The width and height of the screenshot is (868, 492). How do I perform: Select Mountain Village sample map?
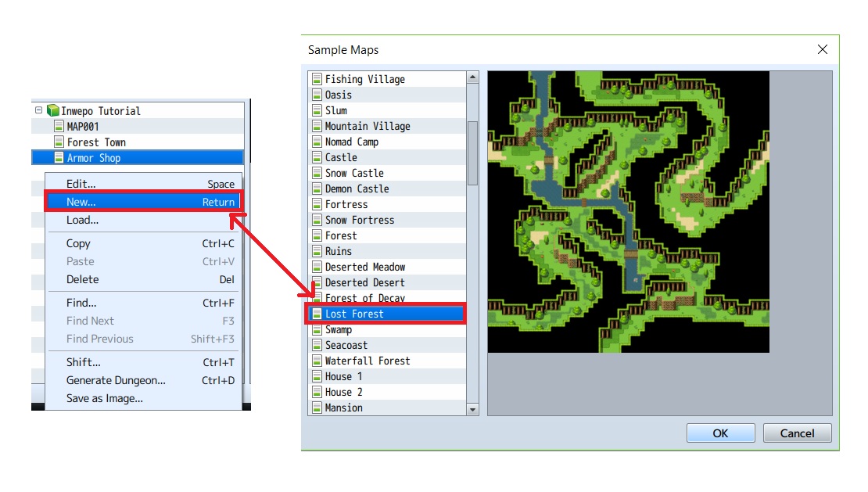coord(388,126)
